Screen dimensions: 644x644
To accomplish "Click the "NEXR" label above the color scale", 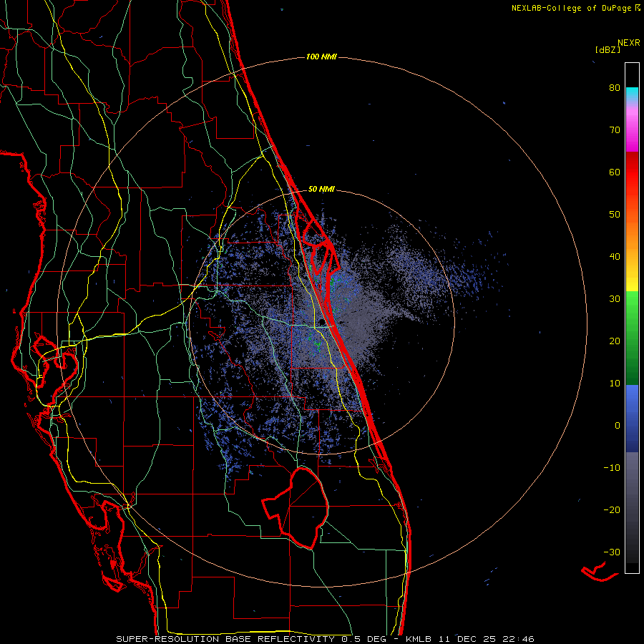I will click(629, 43).
